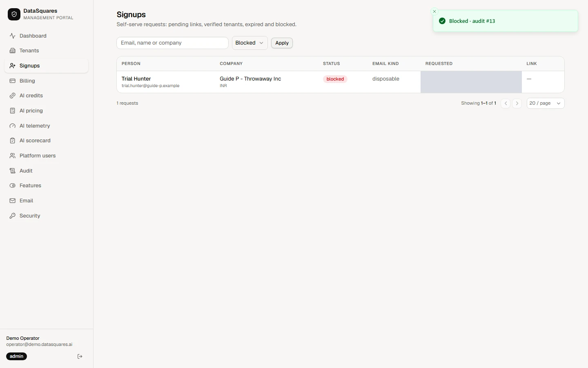Viewport: 588px width, 368px height.
Task: Click the Trial Hunter name cell
Action: [x=136, y=79]
